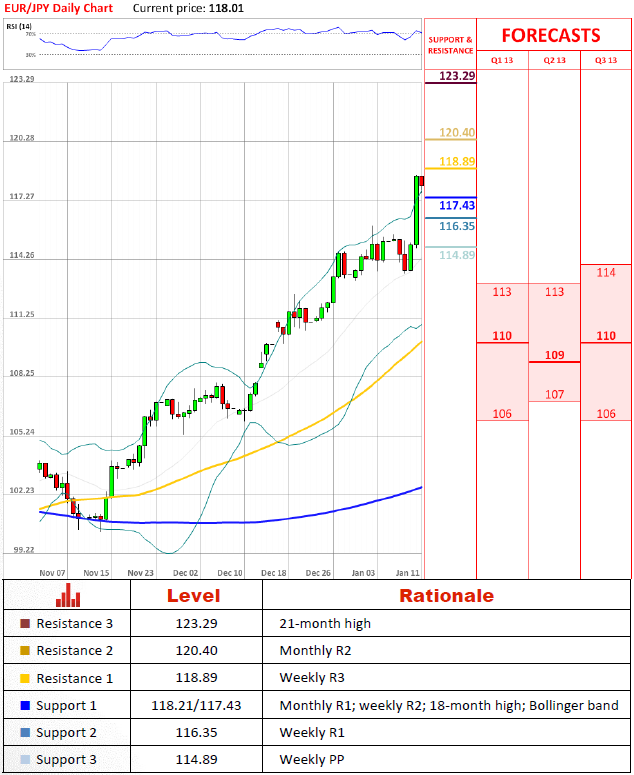This screenshot has width=634, height=775.
Task: Select the Support 1 row label
Action: tap(66, 705)
